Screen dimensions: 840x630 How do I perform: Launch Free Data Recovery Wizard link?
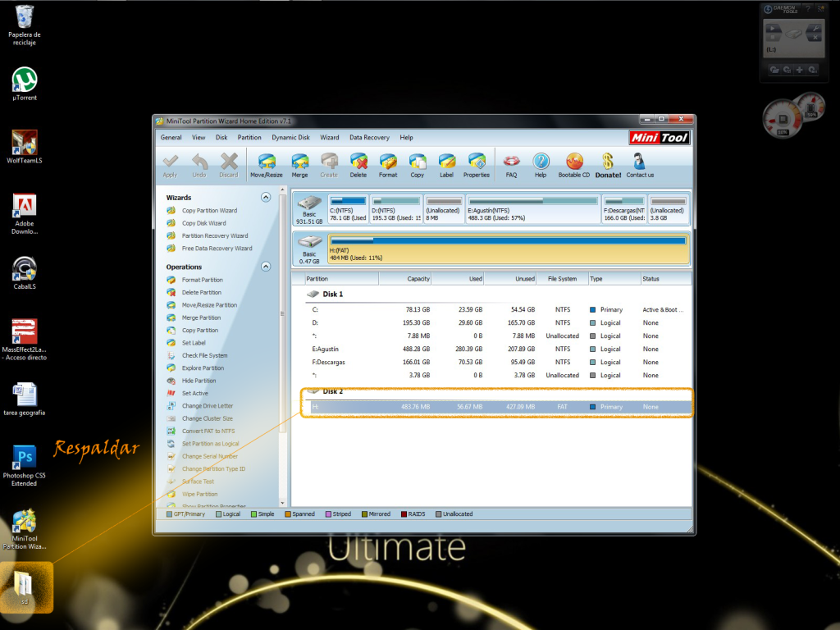tap(217, 249)
